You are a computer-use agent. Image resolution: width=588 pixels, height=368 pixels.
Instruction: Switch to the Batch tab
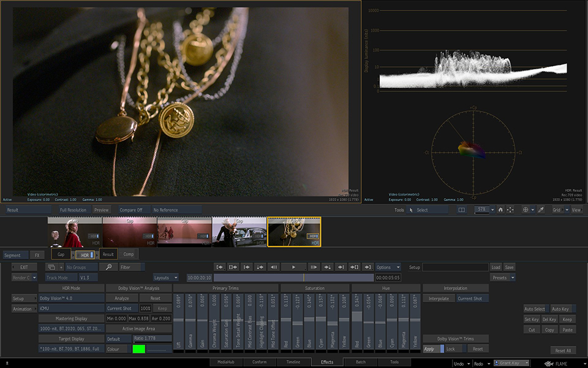coord(361,362)
